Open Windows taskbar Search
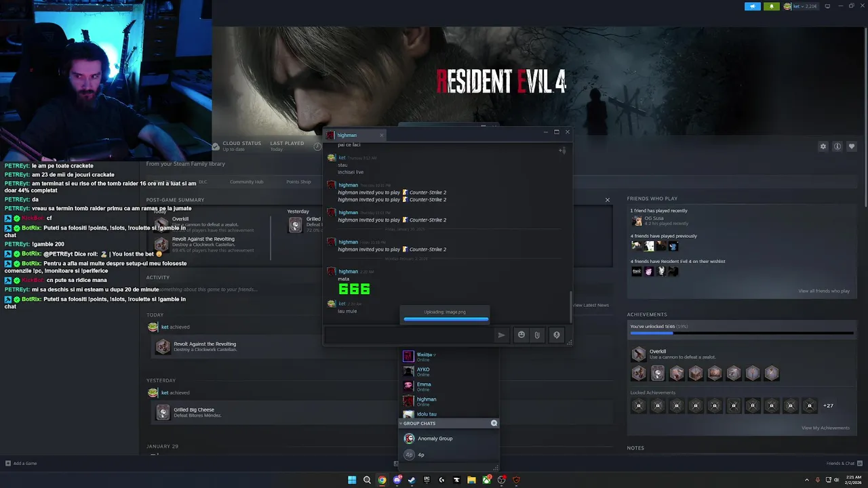This screenshot has width=868, height=488. (367, 480)
